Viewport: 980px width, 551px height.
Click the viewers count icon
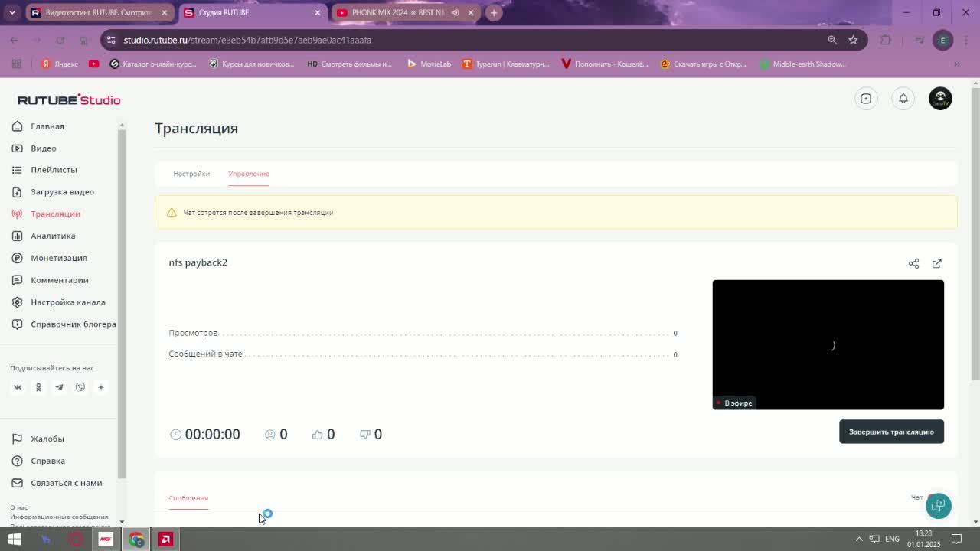point(269,434)
